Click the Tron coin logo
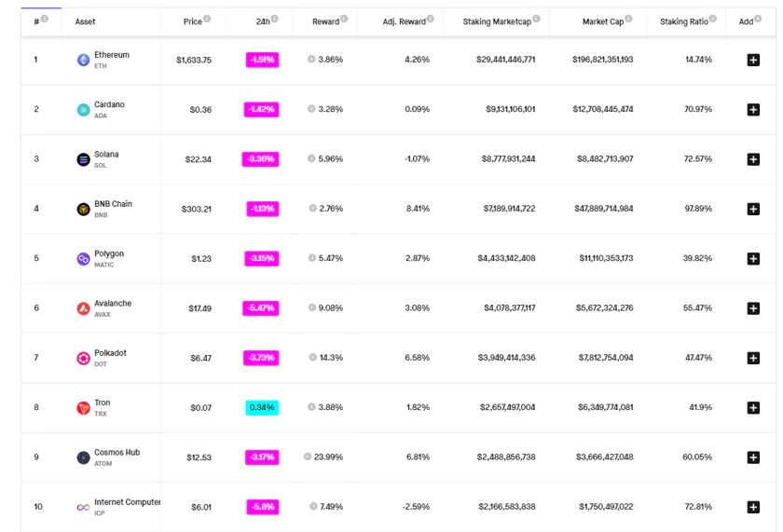783x532 pixels. [x=83, y=408]
